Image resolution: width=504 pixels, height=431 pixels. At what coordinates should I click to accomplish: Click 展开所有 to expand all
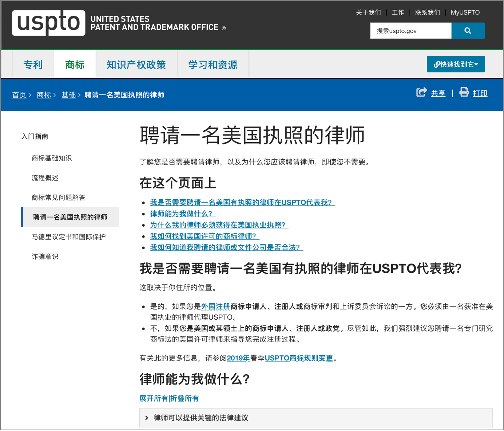(x=154, y=399)
